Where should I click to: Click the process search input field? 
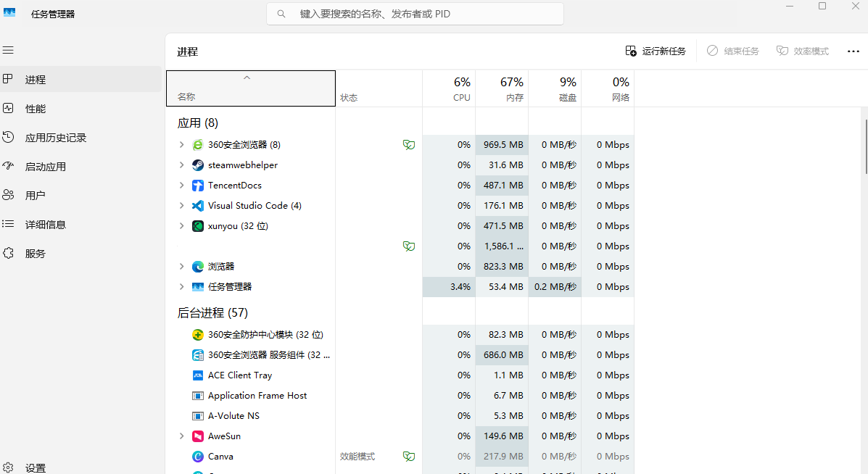click(x=421, y=14)
